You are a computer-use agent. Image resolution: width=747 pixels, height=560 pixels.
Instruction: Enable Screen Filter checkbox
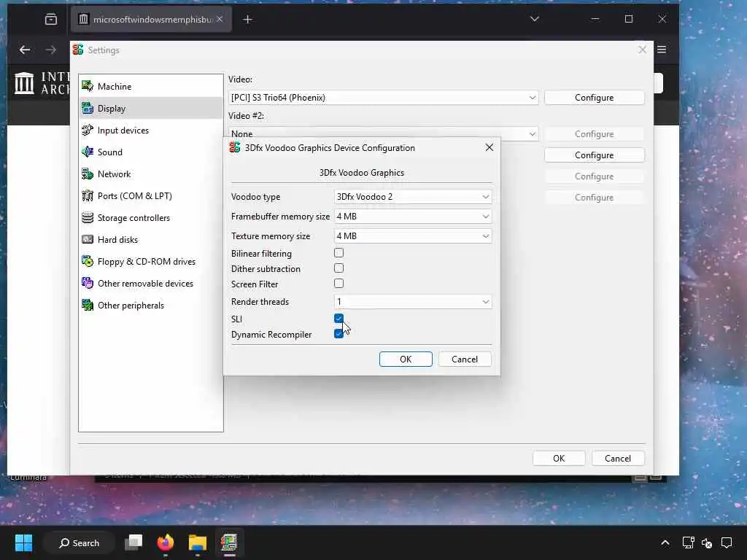pyautogui.click(x=338, y=284)
